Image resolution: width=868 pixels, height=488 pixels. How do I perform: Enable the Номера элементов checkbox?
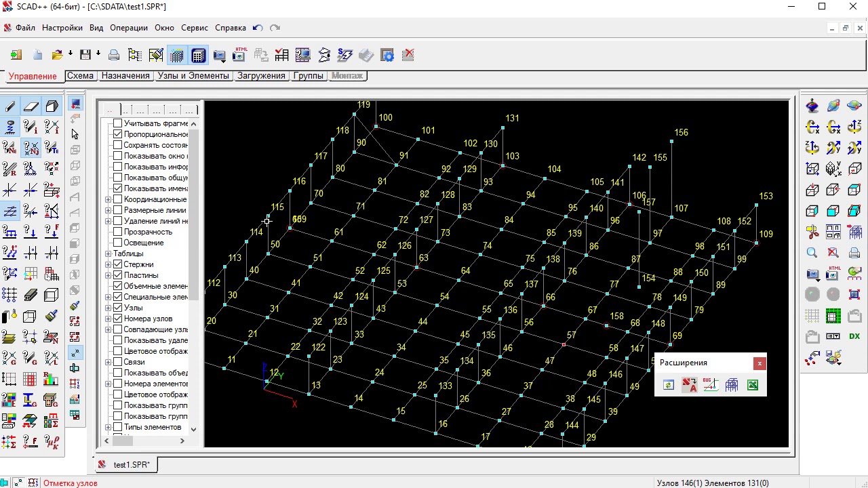(118, 384)
